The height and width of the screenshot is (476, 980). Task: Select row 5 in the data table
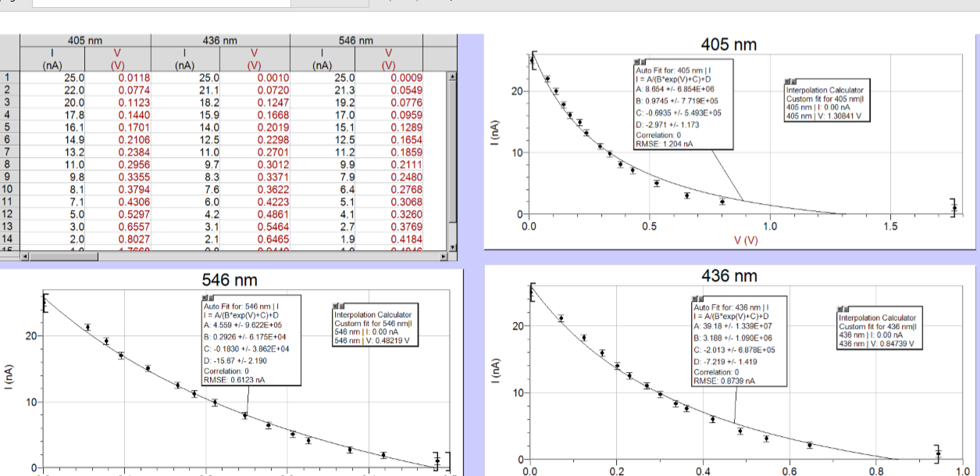click(x=8, y=126)
